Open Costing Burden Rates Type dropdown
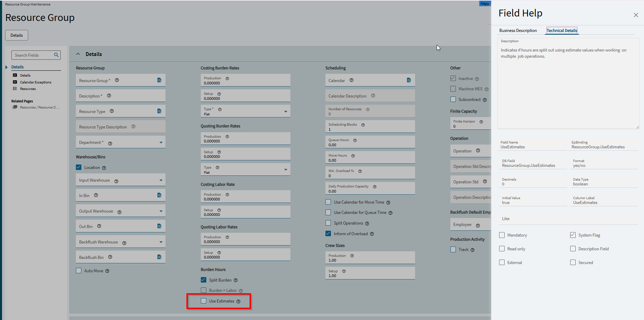 (286, 112)
